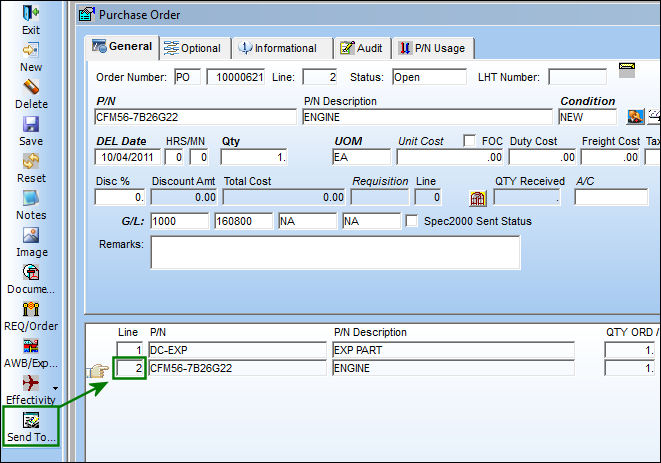661x463 pixels.
Task: Click QTY ORD cell for line 1
Action: (x=630, y=350)
